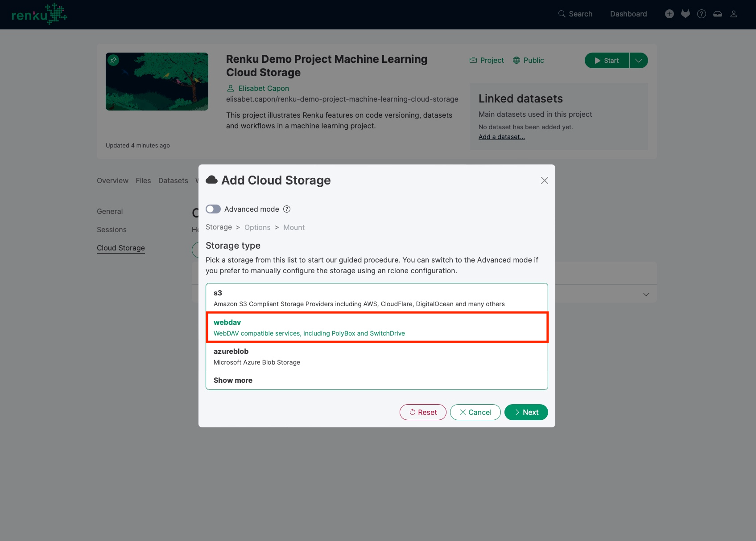Click the project title heading

click(326, 66)
